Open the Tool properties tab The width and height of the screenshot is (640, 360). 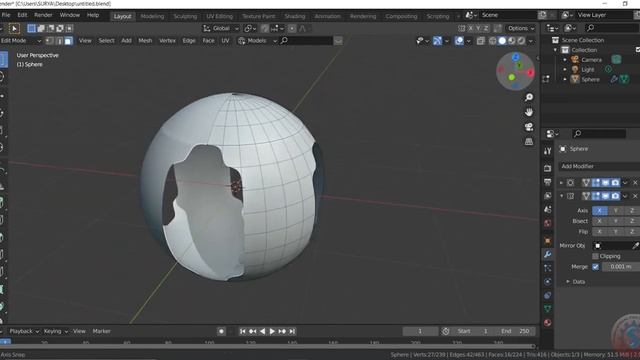pos(548,151)
